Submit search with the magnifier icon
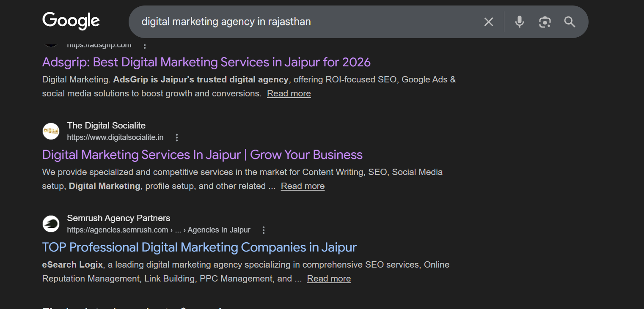This screenshot has width=644, height=309. (x=570, y=22)
